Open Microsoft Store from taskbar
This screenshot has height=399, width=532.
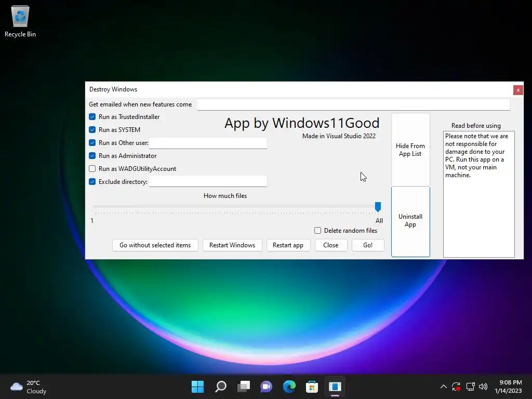(312, 387)
